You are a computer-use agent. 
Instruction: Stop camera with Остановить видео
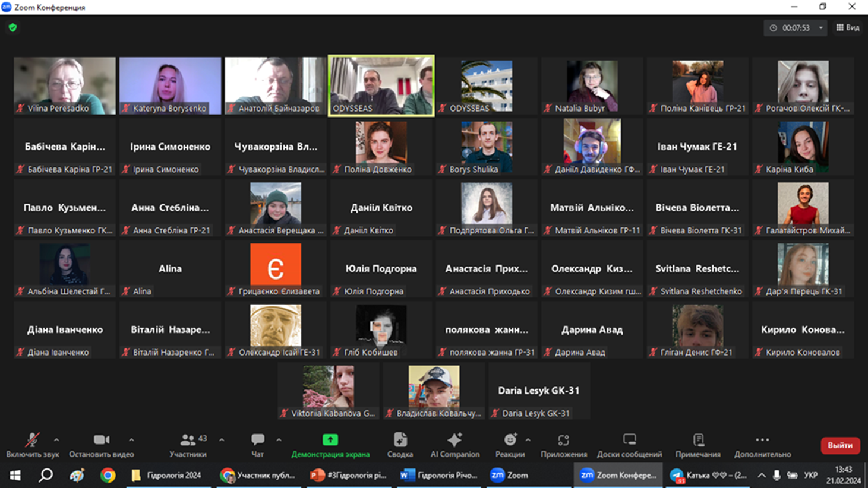coord(101,445)
